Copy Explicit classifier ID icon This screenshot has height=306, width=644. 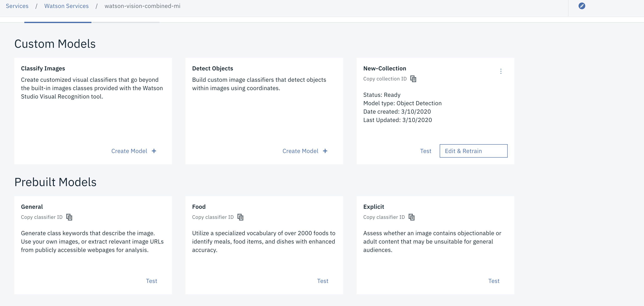coord(412,217)
